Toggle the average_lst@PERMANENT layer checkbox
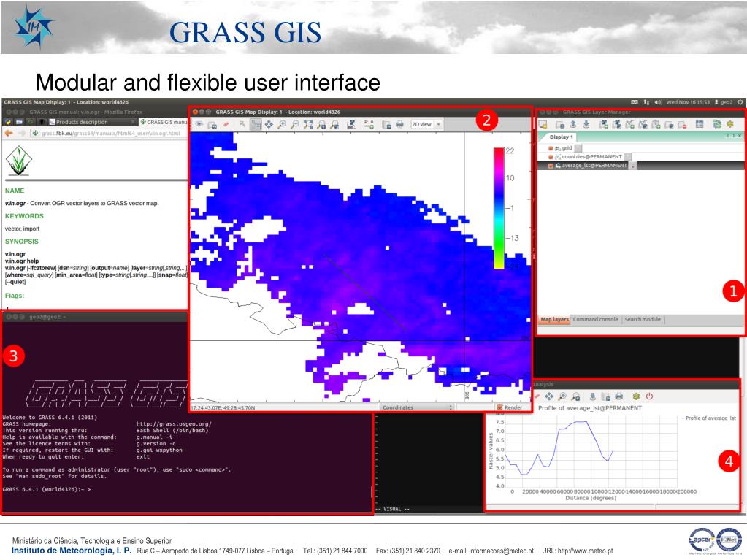747x560 pixels. click(551, 166)
